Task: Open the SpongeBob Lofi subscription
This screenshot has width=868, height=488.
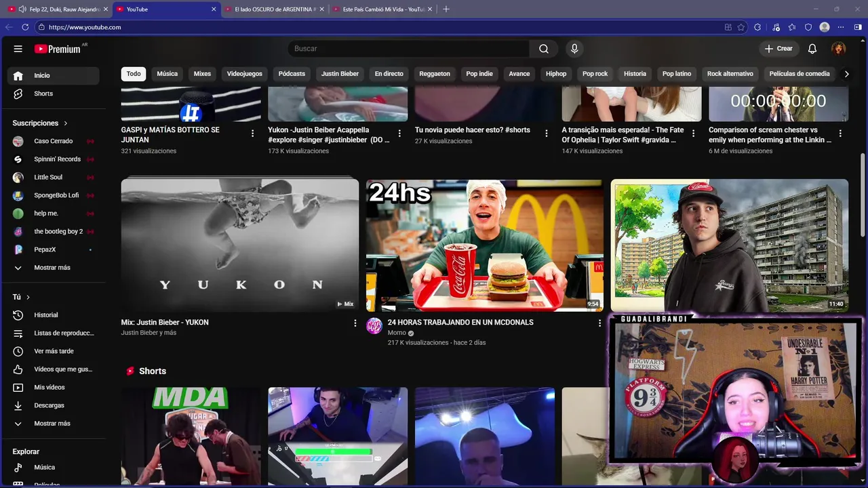Action: coord(54,195)
